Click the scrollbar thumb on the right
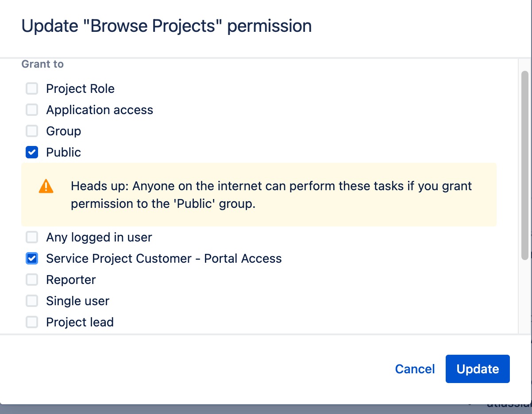 (x=525, y=164)
